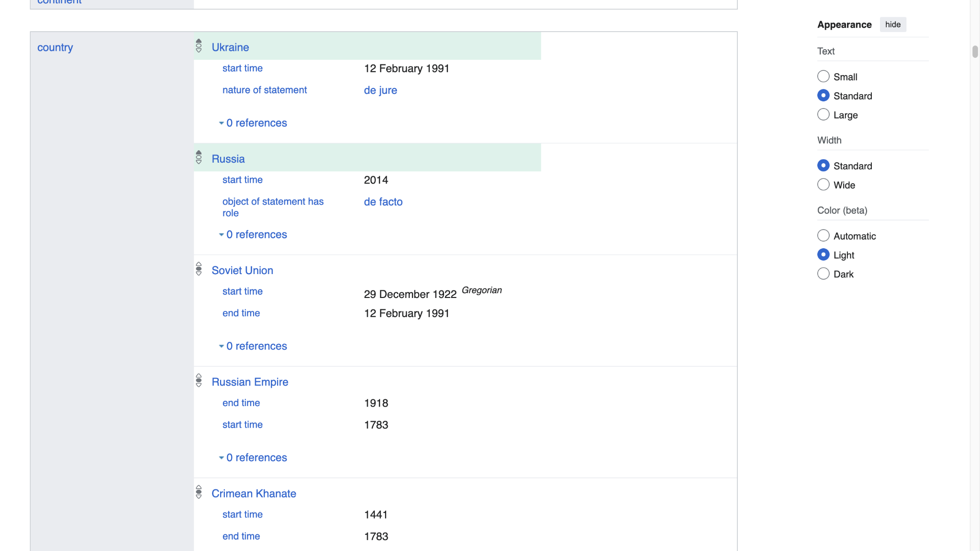The image size is (980, 551).
Task: Click the Russia start time value 2014
Action: 376,180
